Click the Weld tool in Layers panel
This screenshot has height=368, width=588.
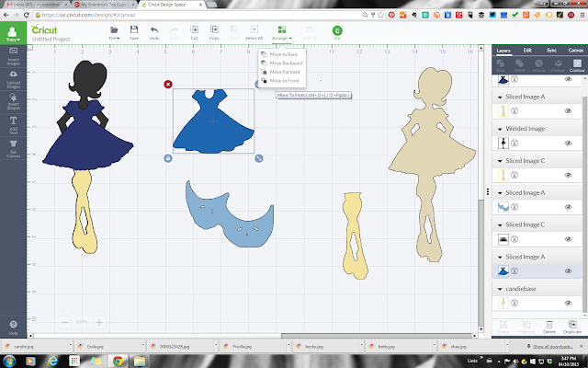tap(519, 65)
